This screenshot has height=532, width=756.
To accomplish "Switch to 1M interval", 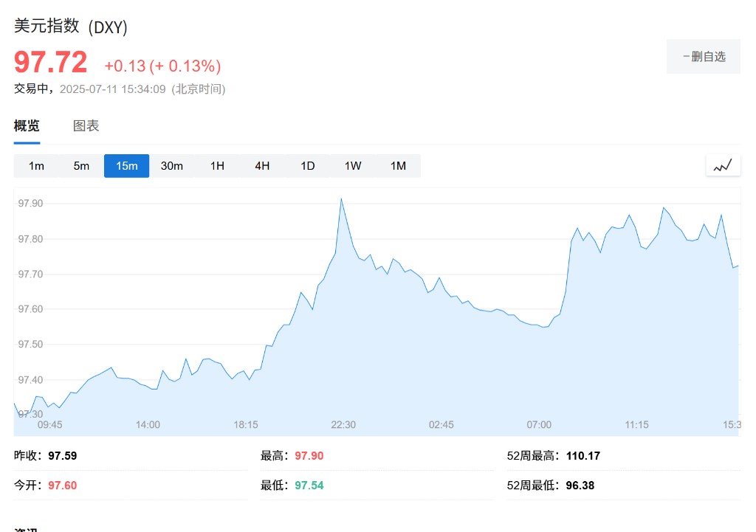I will tap(398, 166).
